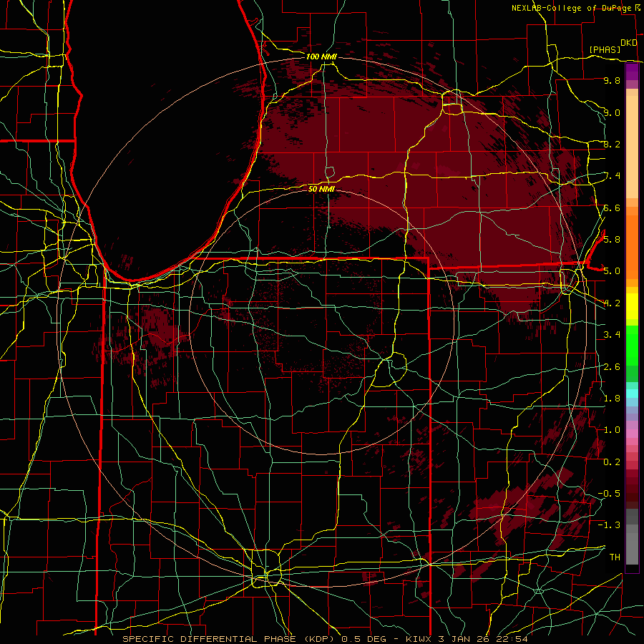
Task: Select the "50 NMI" range ring label
Action: [321, 189]
